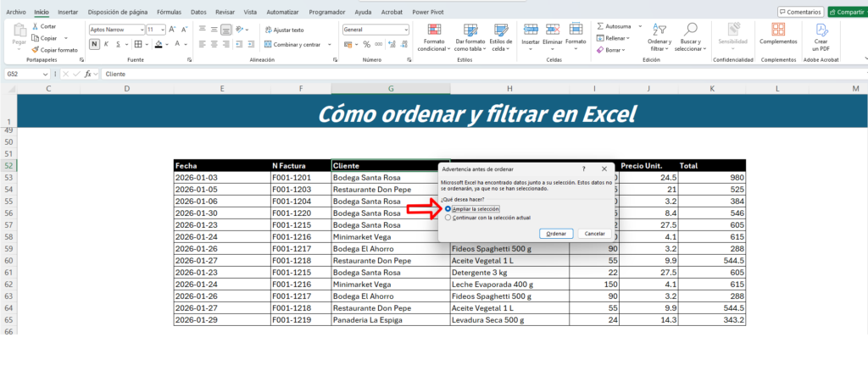Center text horizontally in Alineación group
868x365 pixels.
pyautogui.click(x=214, y=44)
